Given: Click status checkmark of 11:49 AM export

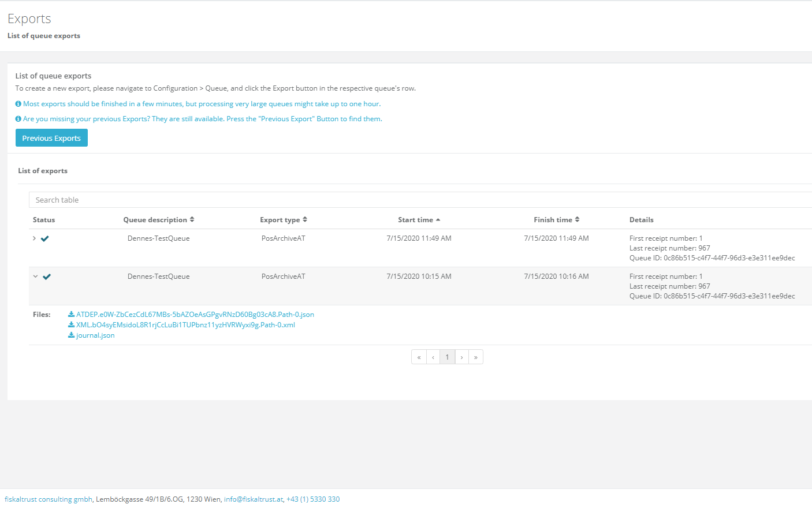Looking at the screenshot, I should [x=44, y=238].
